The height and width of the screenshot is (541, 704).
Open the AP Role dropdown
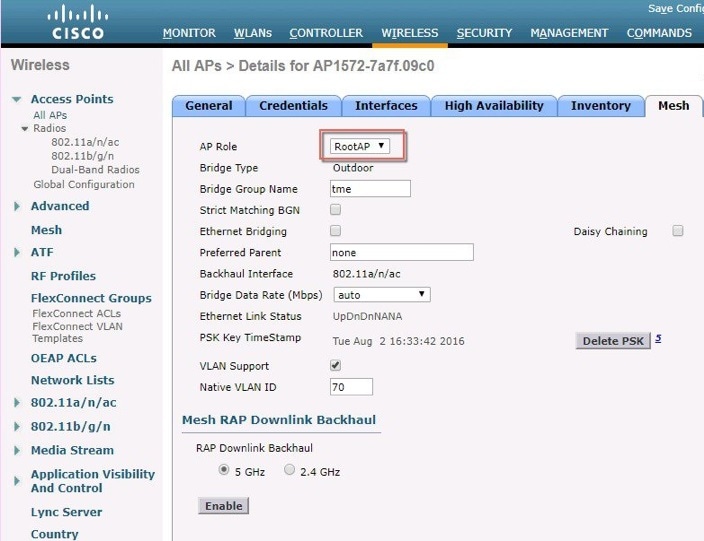360,146
